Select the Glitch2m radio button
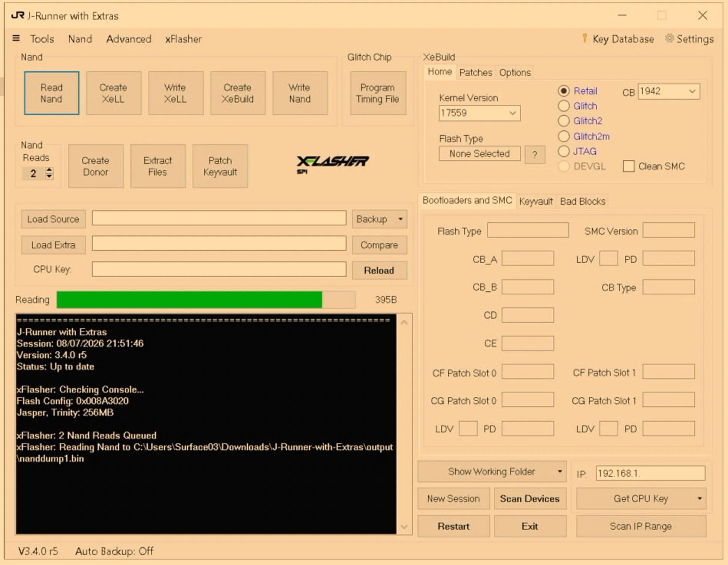The image size is (728, 565). pos(563,136)
